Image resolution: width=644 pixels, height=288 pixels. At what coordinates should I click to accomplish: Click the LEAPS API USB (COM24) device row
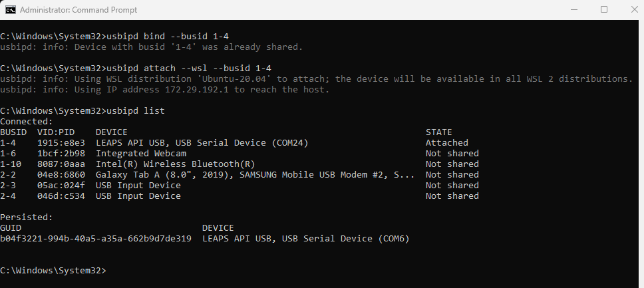point(234,142)
